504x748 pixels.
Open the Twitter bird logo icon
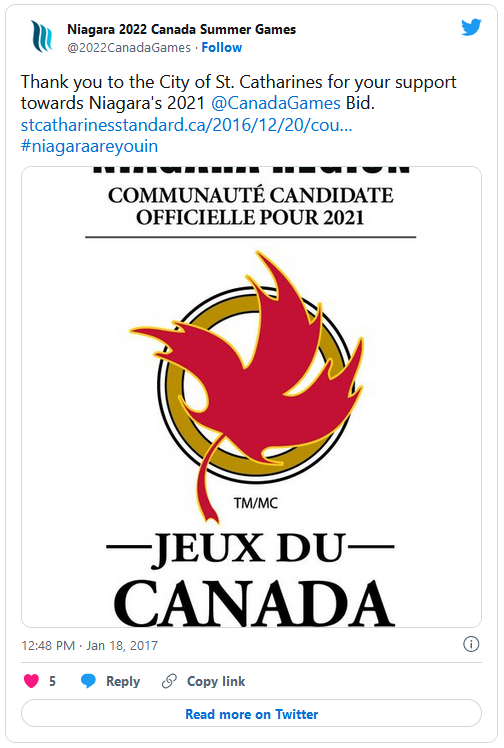pos(471,27)
